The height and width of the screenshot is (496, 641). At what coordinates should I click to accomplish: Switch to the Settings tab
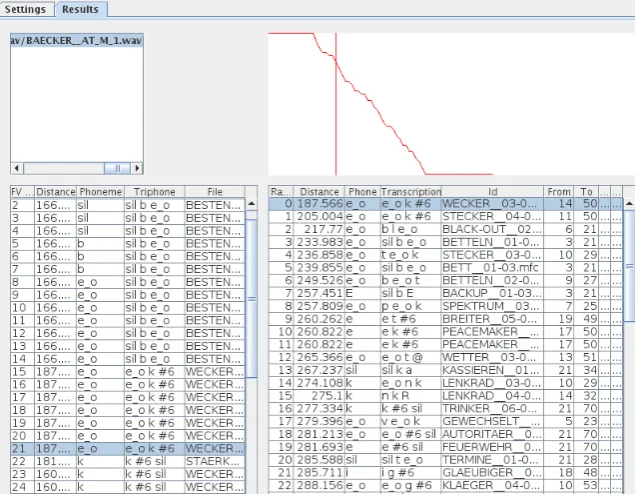[x=26, y=9]
